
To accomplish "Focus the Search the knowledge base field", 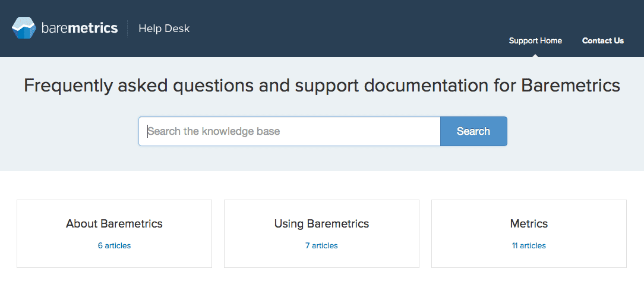I will [289, 131].
